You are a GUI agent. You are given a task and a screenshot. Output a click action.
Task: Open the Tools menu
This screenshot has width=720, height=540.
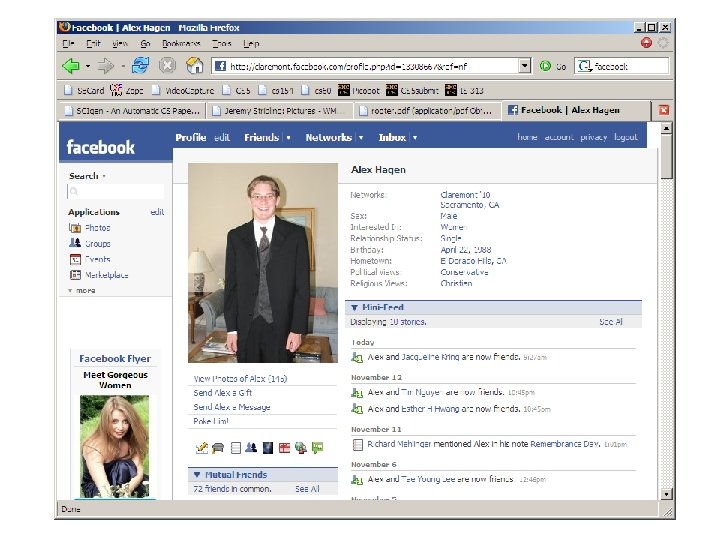click(222, 44)
